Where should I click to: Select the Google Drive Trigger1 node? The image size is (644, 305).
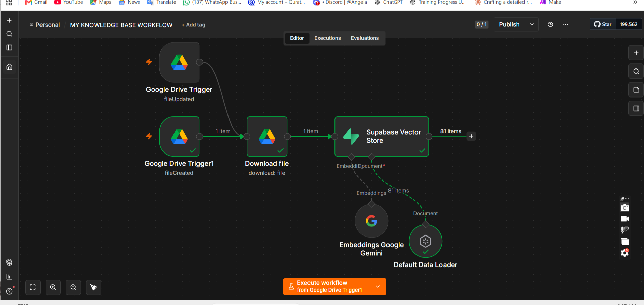179,136
